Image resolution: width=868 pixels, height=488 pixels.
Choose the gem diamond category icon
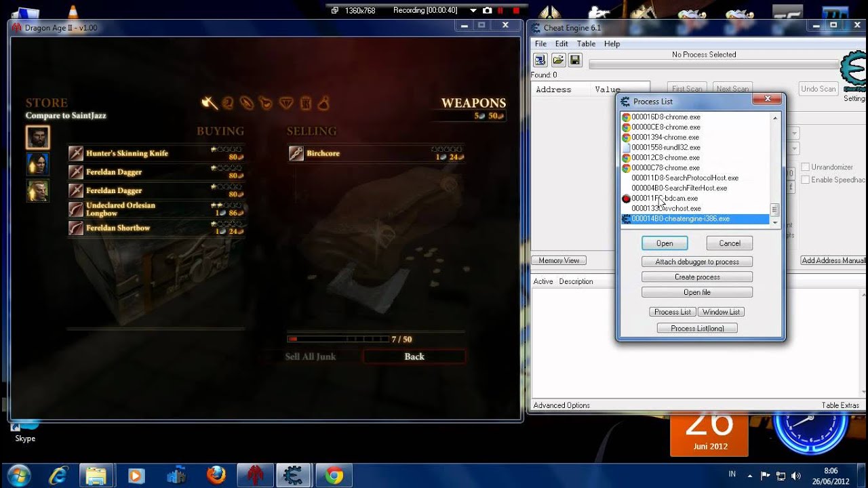click(287, 103)
